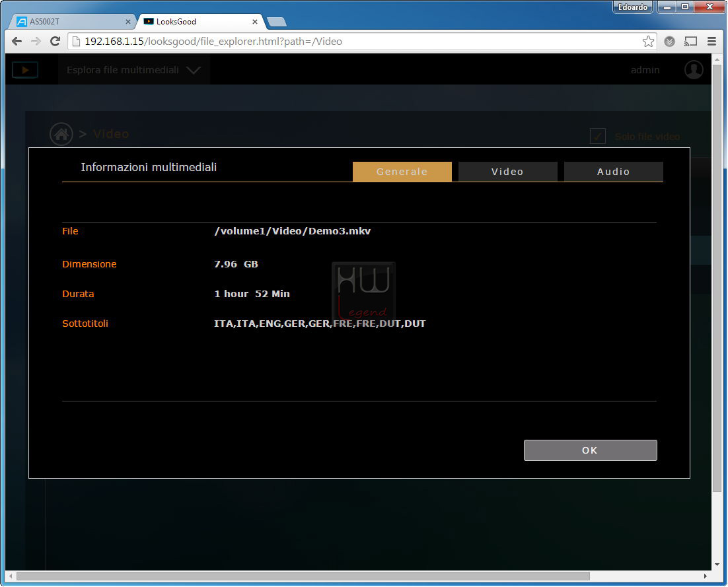Click the horizontal scrollbar thumb
The width and height of the screenshot is (728, 587).
[303, 576]
